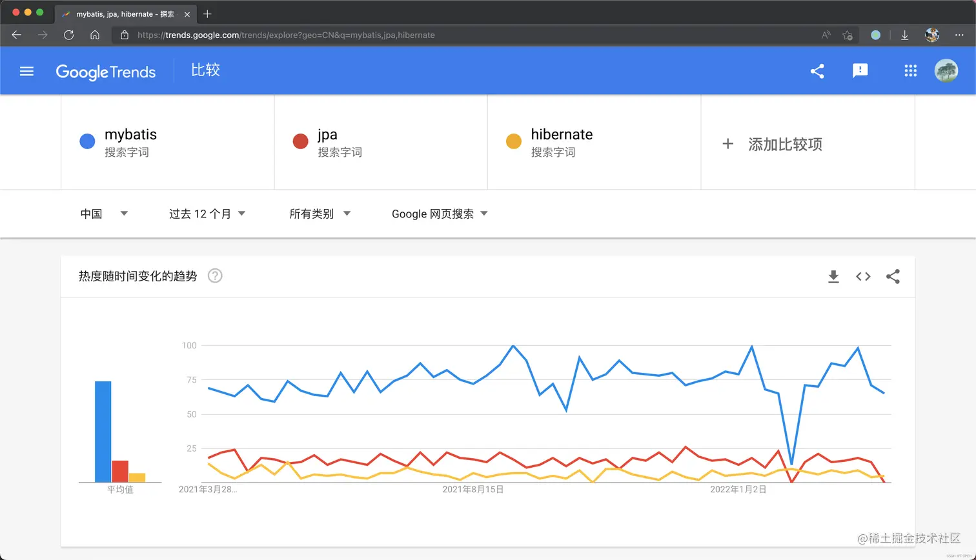The width and height of the screenshot is (976, 560).
Task: Click the browser address bar URL
Action: point(286,35)
